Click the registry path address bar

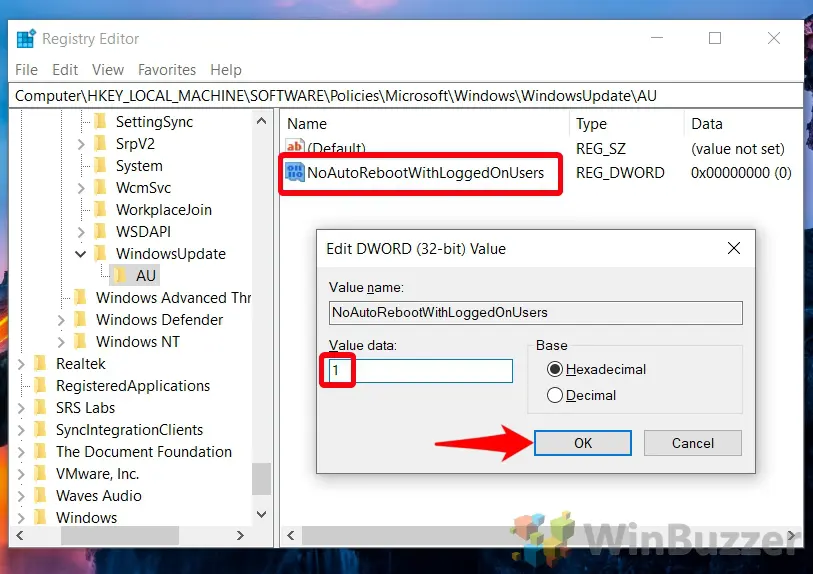(x=406, y=96)
